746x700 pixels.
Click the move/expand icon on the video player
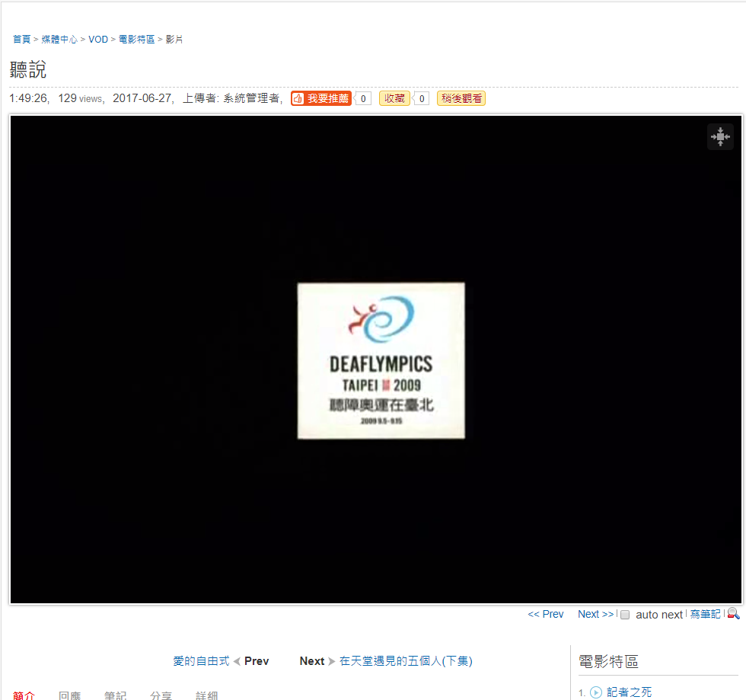point(720,136)
